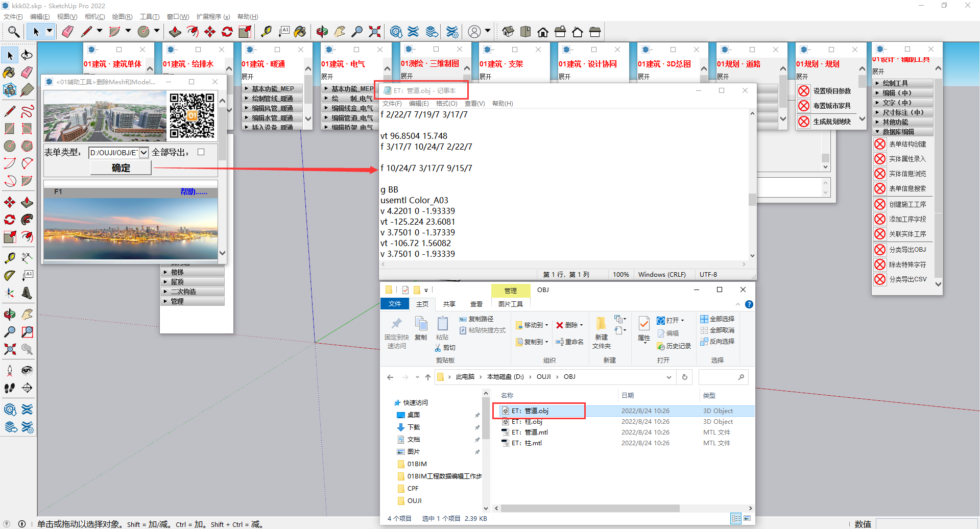Image resolution: width=980 pixels, height=529 pixels.
Task: Click 设置项目参数 icon in 规划 panel
Action: tap(804, 91)
